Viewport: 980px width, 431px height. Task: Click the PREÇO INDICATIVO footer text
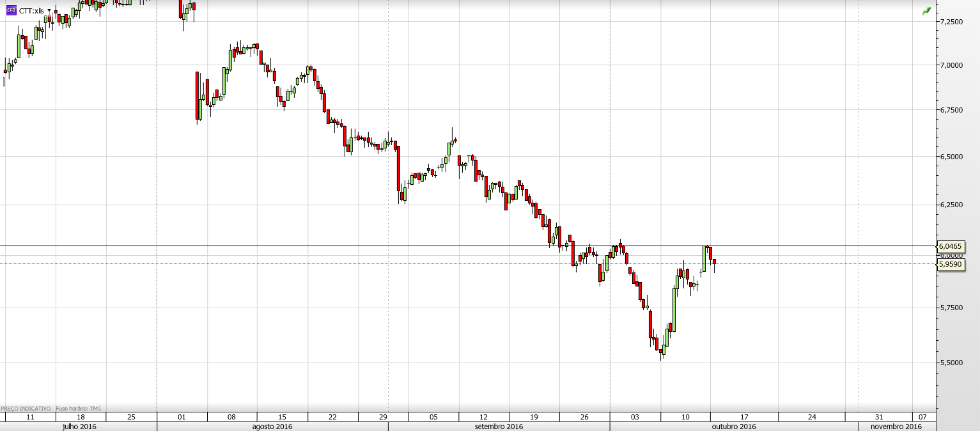click(x=26, y=408)
